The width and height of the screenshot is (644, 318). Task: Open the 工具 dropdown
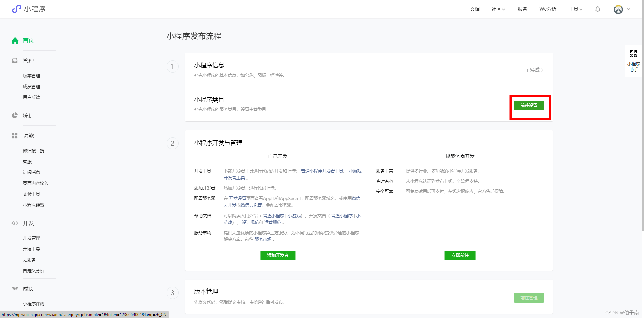pos(575,9)
